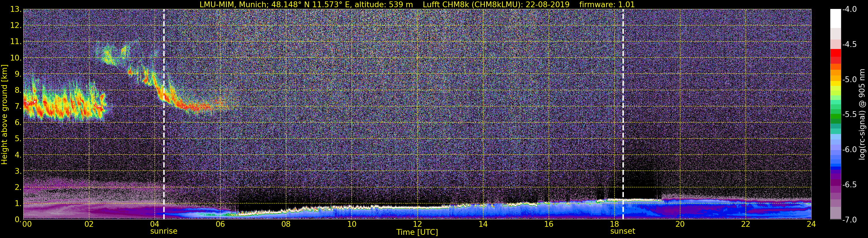This screenshot has width=868, height=238.
Task: Click the 7 km tick on the height axis
Action: [x=18, y=107]
